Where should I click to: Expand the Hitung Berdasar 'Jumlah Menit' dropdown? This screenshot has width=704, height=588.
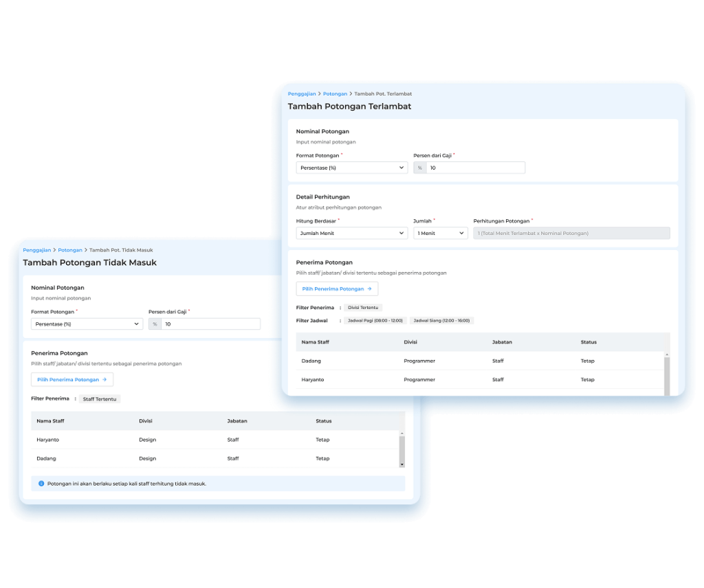351,234
